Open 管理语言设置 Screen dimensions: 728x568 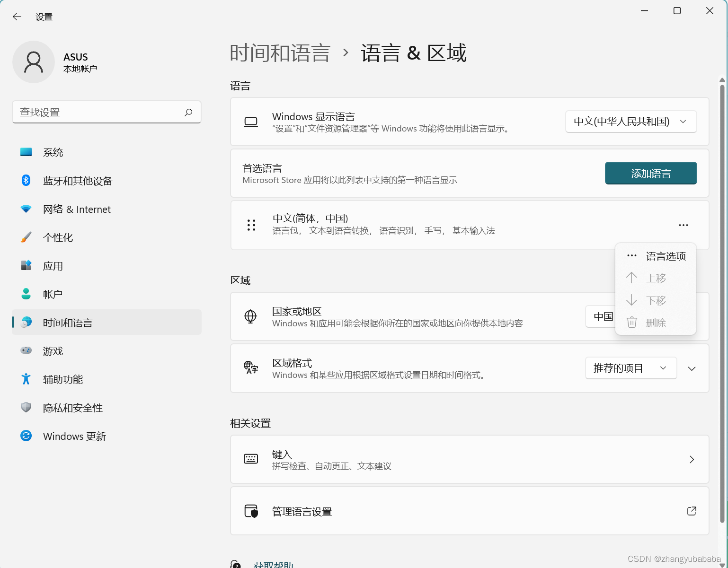coord(470,511)
